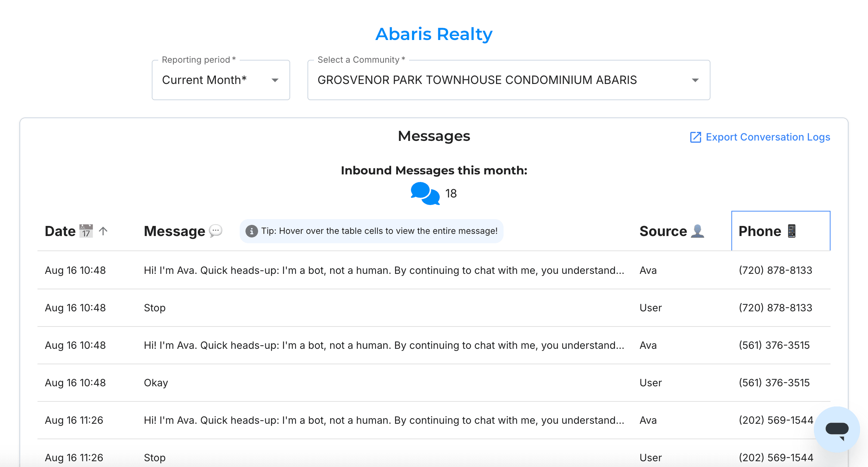868x467 pixels.
Task: Click the Ava source cell in the first row
Action: point(648,270)
